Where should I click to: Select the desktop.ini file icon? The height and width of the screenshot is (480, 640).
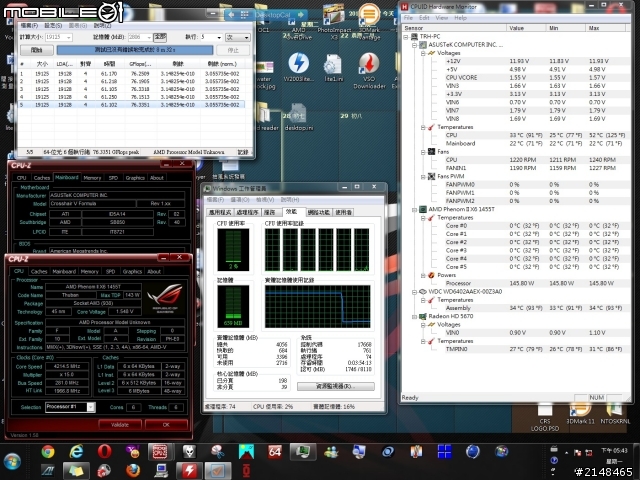tap(299, 117)
